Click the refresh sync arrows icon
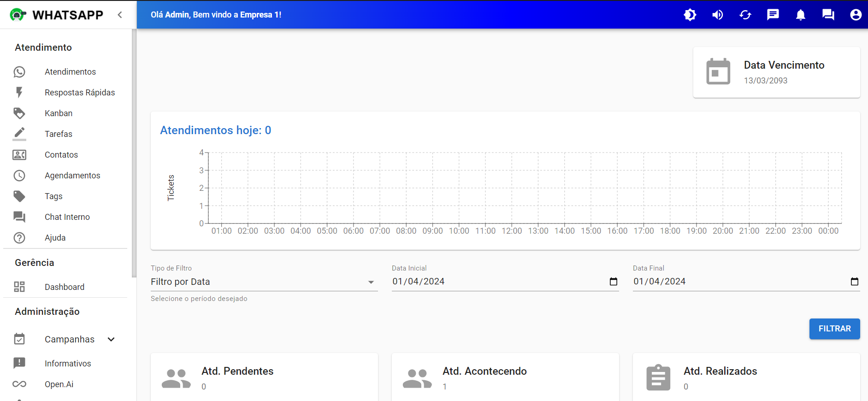 click(745, 15)
